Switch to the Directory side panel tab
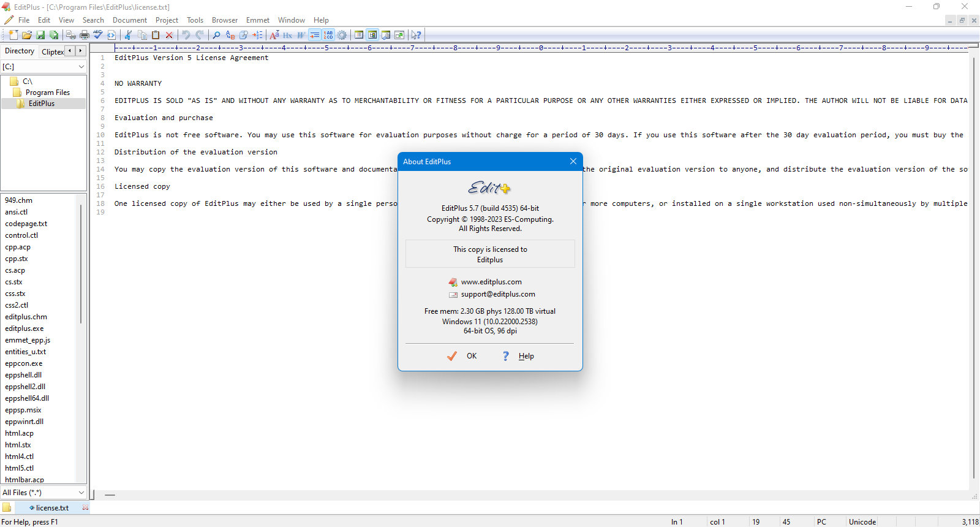Screen dimensions: 980x527 [20, 51]
